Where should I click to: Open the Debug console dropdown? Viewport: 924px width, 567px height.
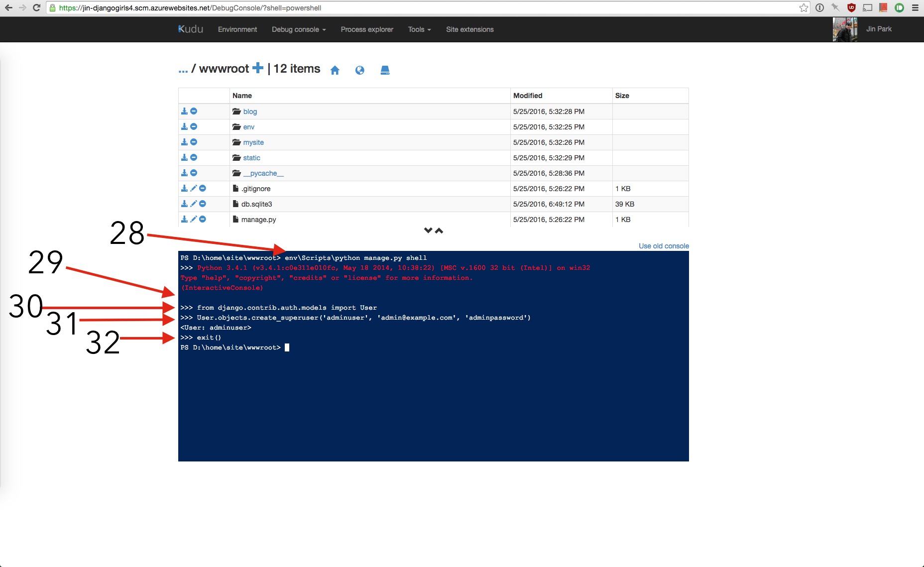point(299,29)
